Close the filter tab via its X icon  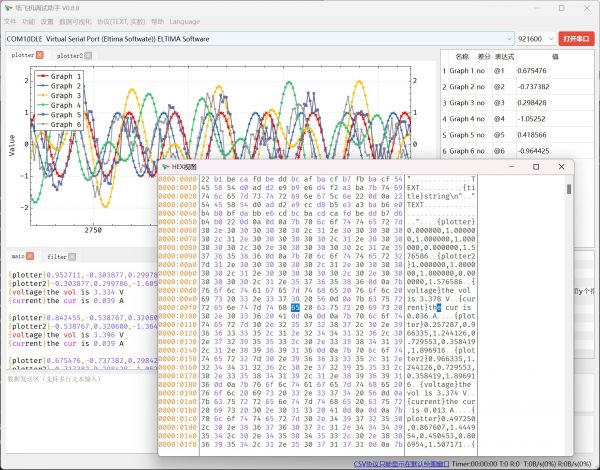click(x=72, y=257)
